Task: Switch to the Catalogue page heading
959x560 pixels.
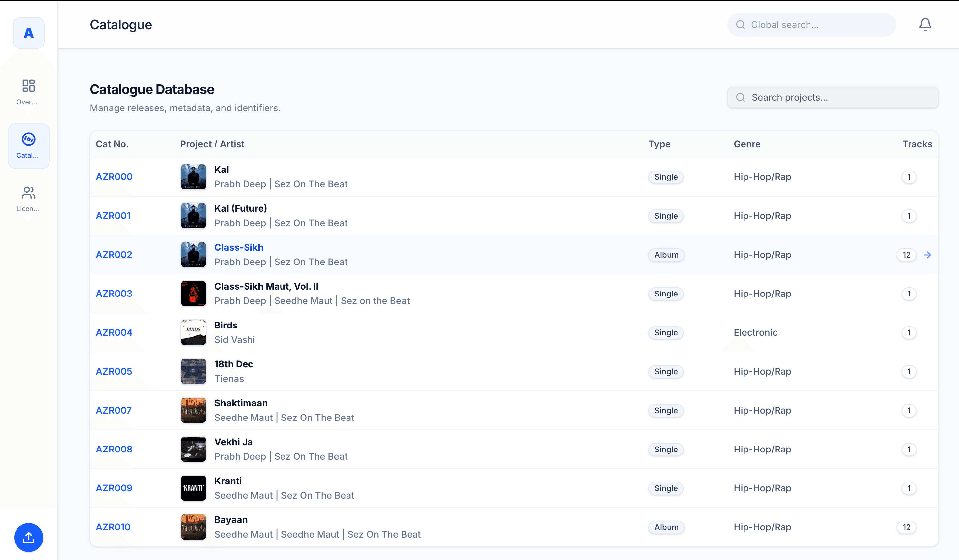Action: coord(121,25)
